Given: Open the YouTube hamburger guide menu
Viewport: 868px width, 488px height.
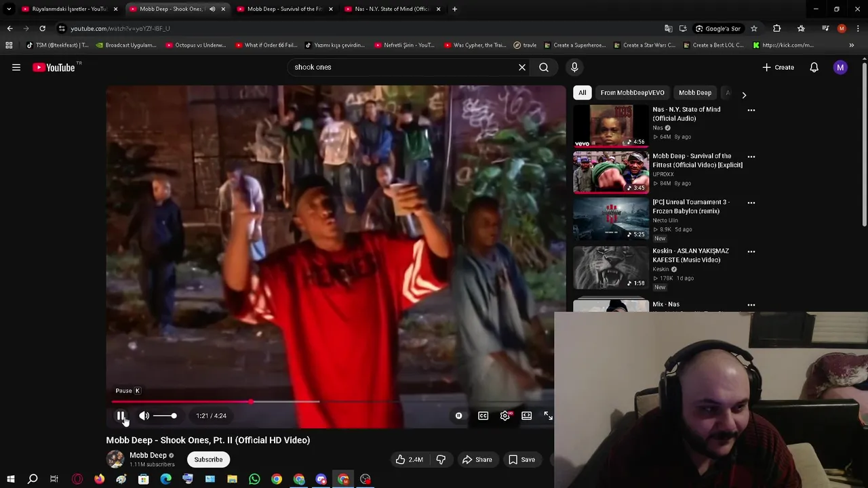Looking at the screenshot, I should 16,67.
